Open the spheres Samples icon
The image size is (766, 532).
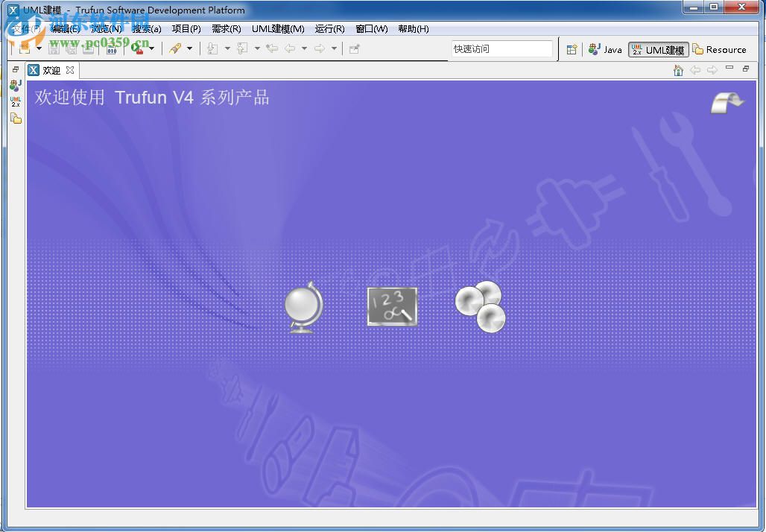pos(480,306)
